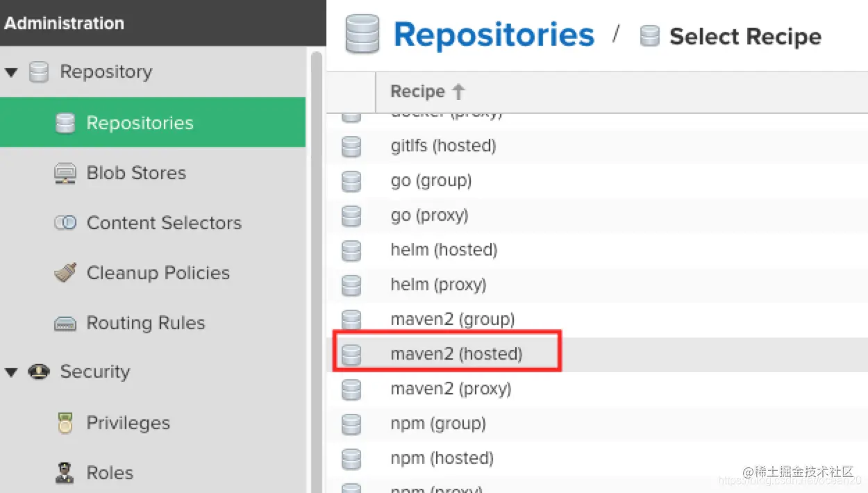868x493 pixels.
Task: Open Roles page
Action: coord(110,473)
